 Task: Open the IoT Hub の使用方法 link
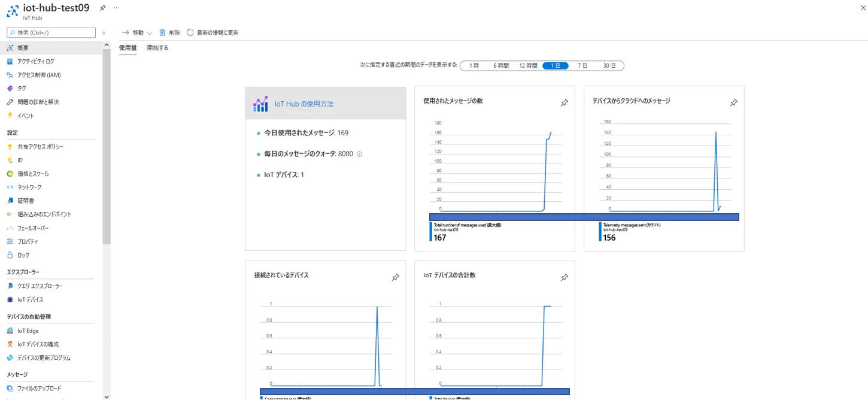coord(304,104)
